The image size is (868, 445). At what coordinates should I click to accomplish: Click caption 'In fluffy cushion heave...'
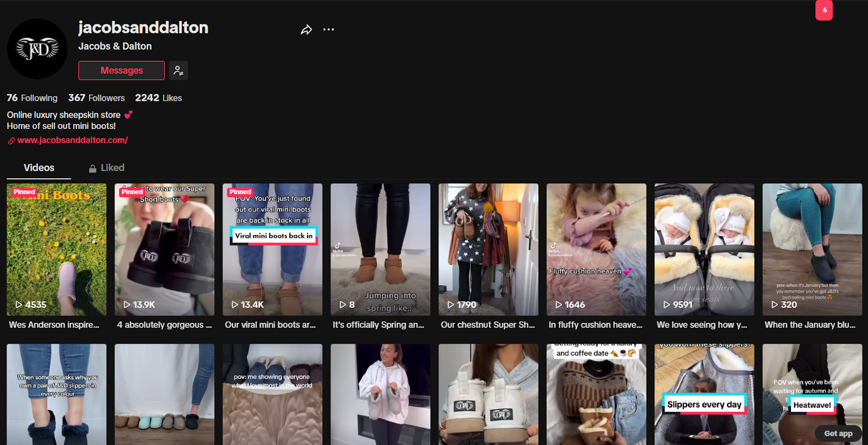tap(596, 325)
